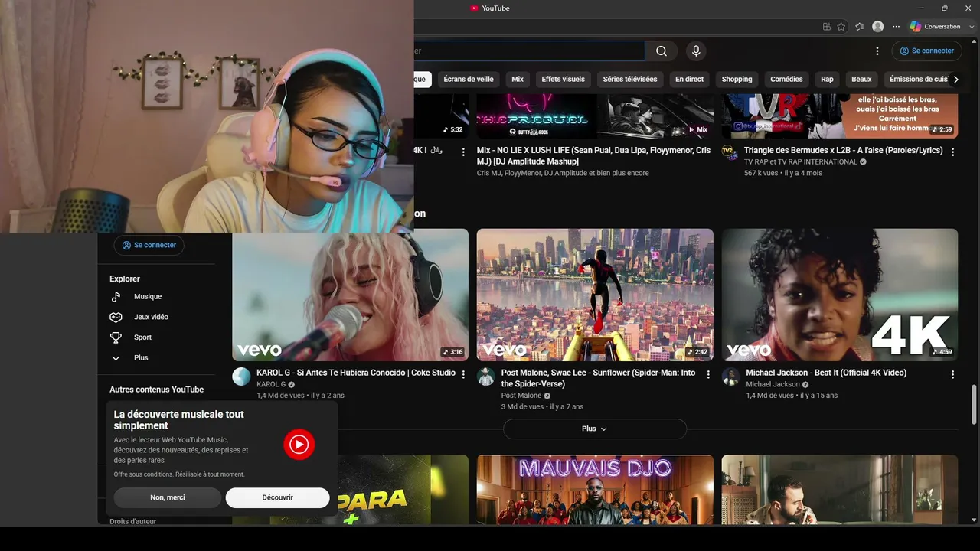
Task: Play the thumbnail of the man on the phone
Action: click(840, 490)
